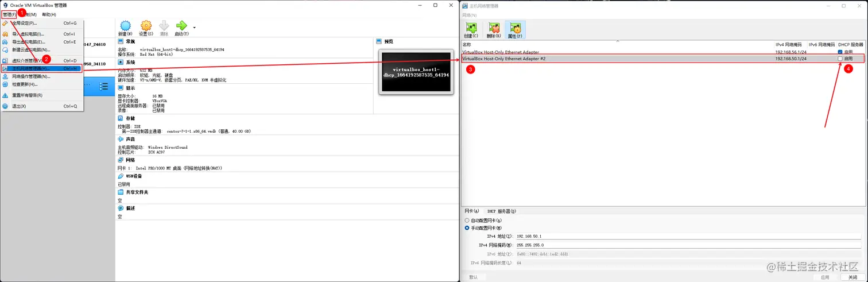
Task: Choose 主机网络管理器(H)... menu entry
Action: [42, 68]
